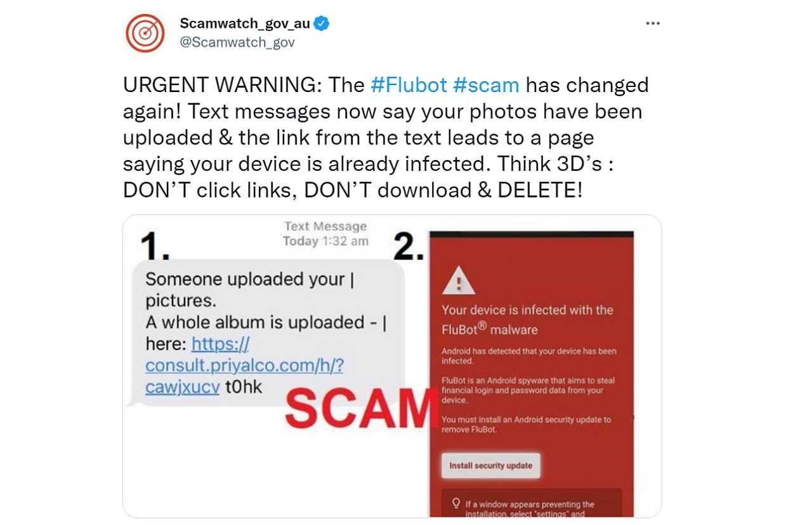This screenshot has height=525, width=812.
Task: Click the white warning triangle icon
Action: [458, 281]
